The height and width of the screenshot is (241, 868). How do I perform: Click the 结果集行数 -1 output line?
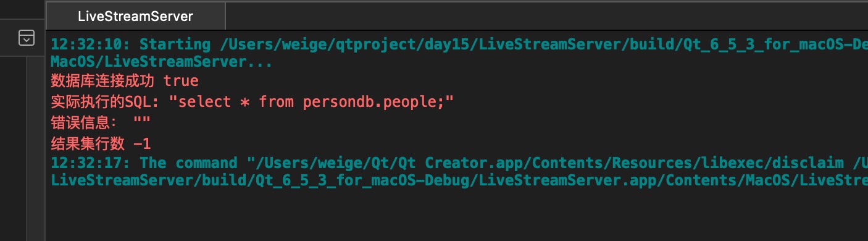point(101,144)
